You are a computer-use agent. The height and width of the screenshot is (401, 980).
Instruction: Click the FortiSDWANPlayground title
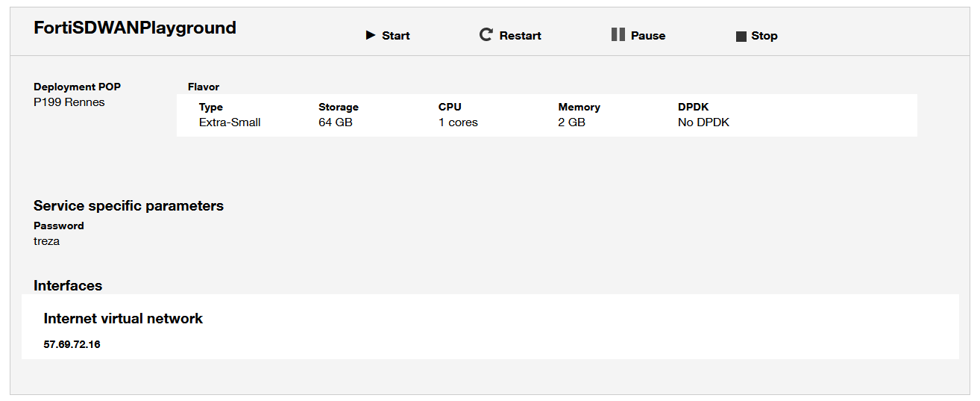pyautogui.click(x=135, y=28)
